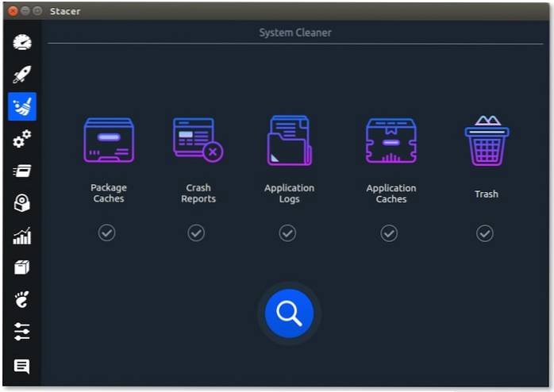Open the Feedback speech bubble icon
The image size is (554, 392).
[x=22, y=366]
